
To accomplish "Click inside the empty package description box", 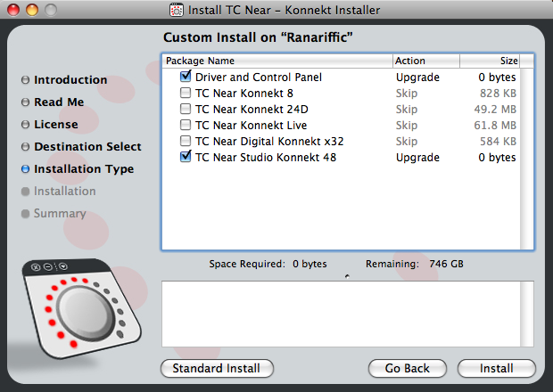I will pyautogui.click(x=341, y=314).
